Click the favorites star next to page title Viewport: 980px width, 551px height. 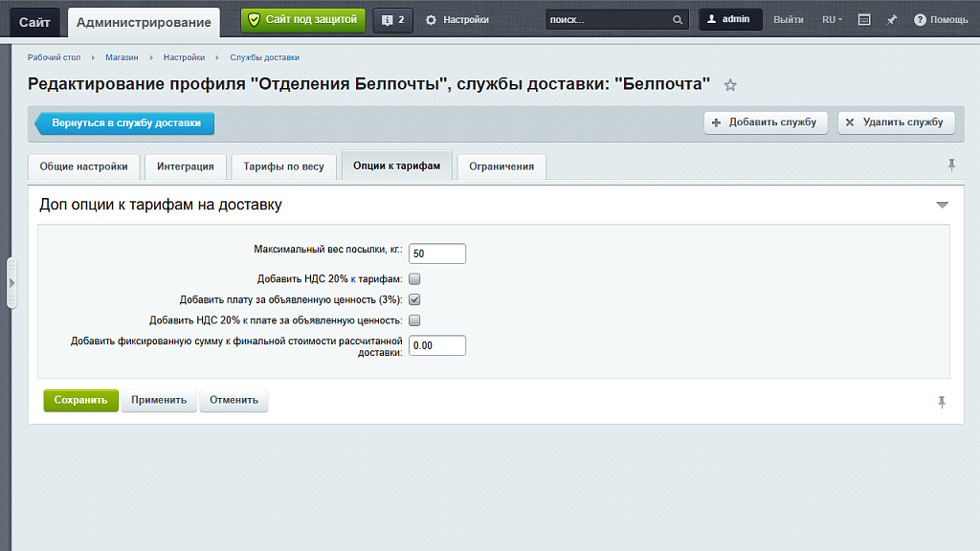coord(730,85)
